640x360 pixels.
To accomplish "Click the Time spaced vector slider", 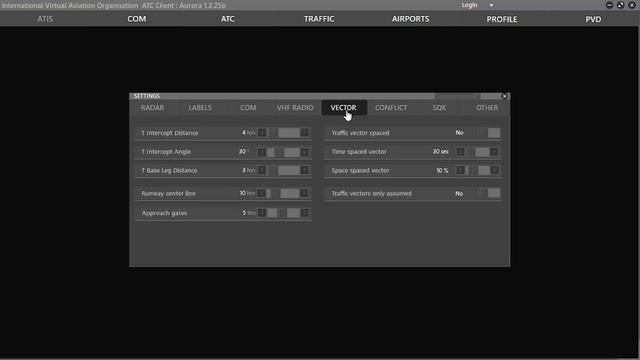I will [x=477, y=152].
